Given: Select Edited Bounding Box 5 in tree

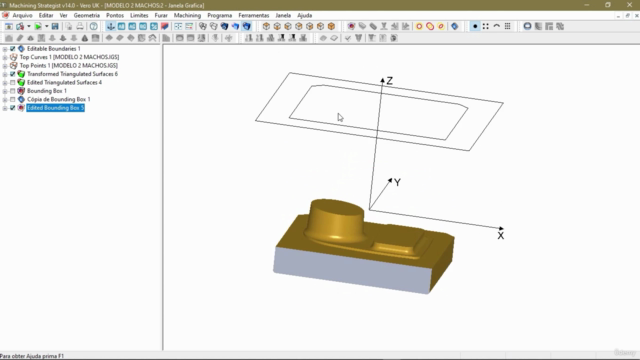Looking at the screenshot, I should [x=56, y=108].
